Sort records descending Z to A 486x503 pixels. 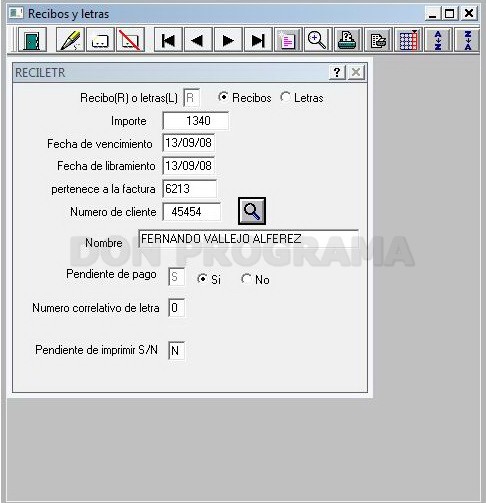[x=468, y=40]
